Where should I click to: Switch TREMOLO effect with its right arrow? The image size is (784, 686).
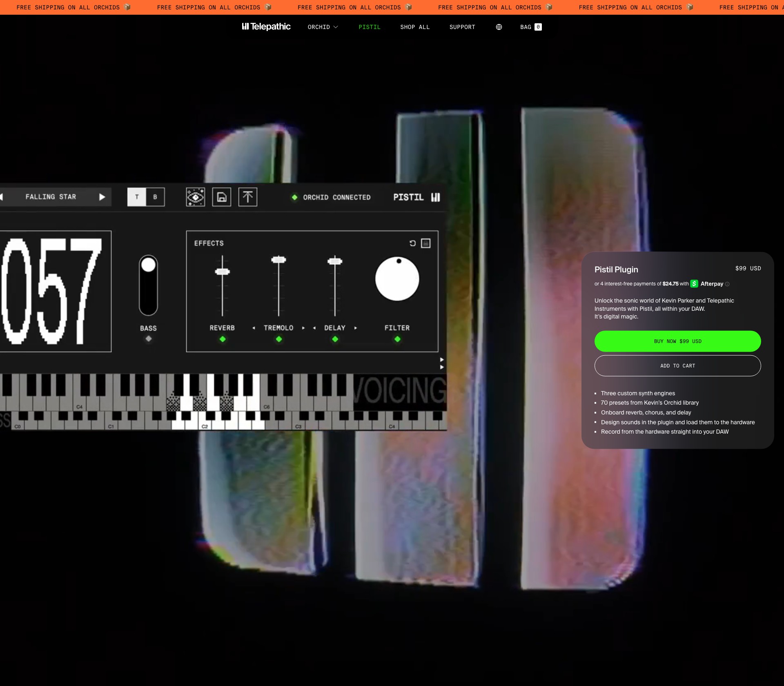click(x=303, y=328)
